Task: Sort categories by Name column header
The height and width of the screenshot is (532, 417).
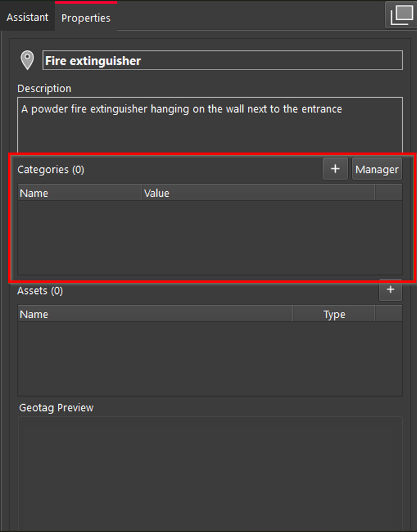Action: pos(79,193)
